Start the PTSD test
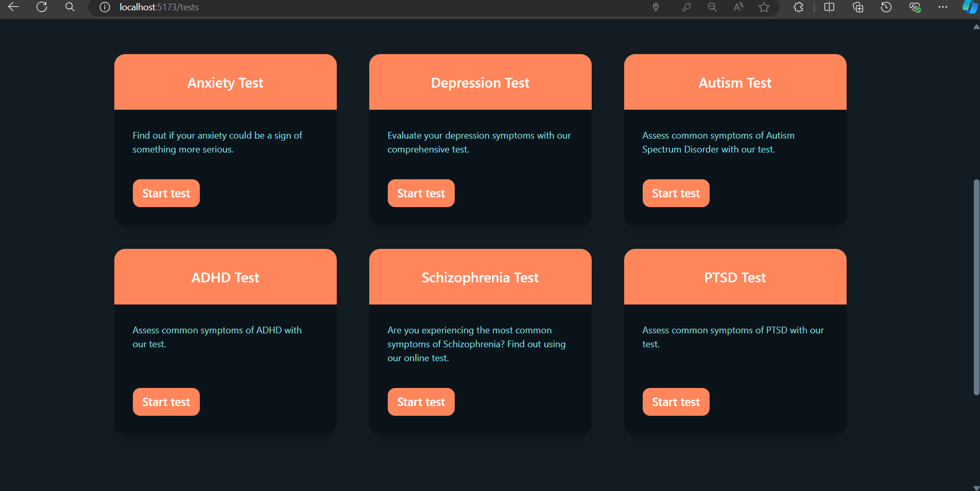Image resolution: width=980 pixels, height=491 pixels. 676,402
